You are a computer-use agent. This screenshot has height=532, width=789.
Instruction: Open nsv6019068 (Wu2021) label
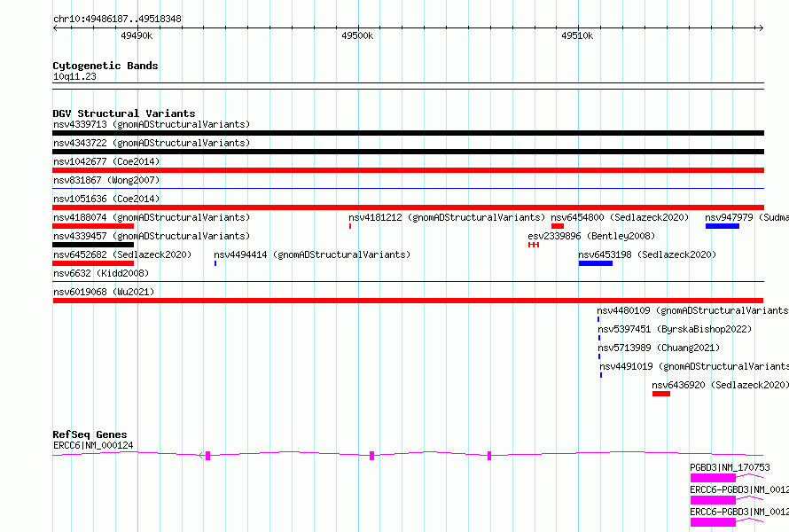(104, 292)
